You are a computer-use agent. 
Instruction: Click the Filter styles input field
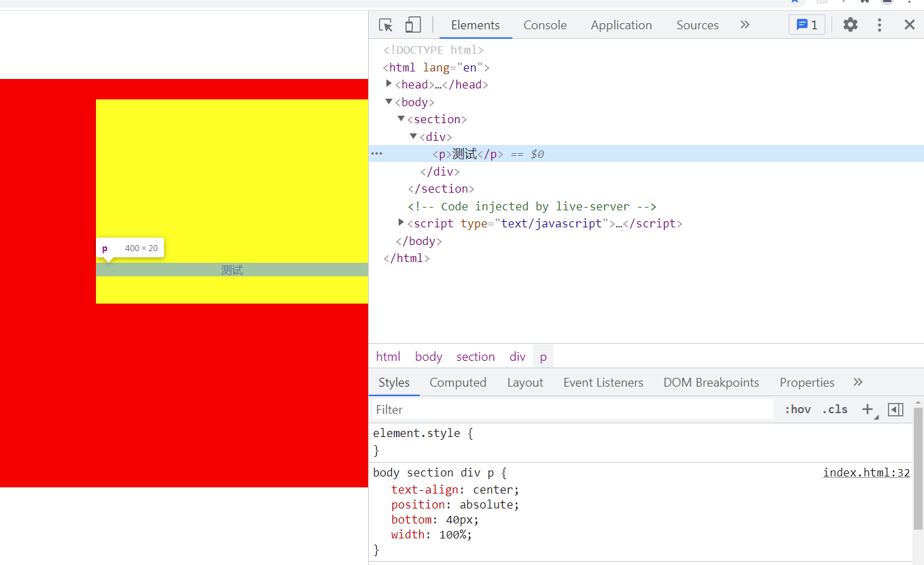[572, 409]
